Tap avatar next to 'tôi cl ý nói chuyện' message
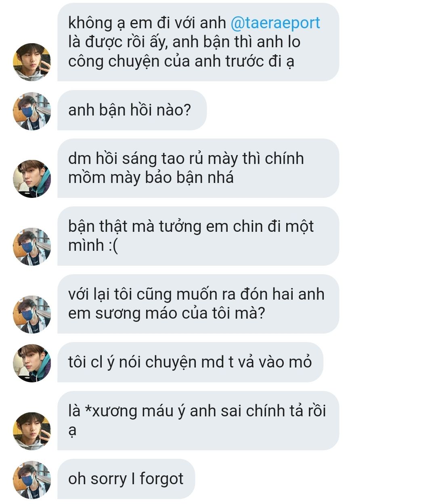 32,363
